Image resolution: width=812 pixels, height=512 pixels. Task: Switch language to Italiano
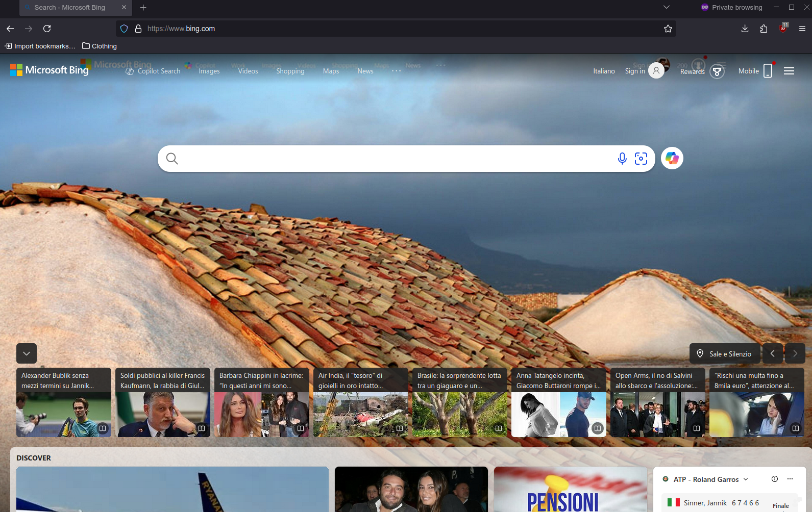[x=604, y=71]
